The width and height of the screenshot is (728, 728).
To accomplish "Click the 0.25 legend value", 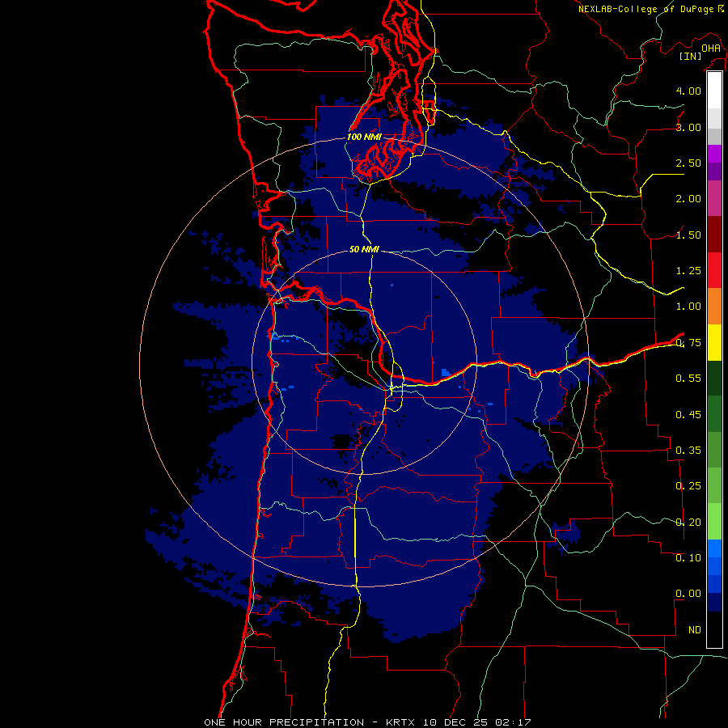I will (x=688, y=486).
